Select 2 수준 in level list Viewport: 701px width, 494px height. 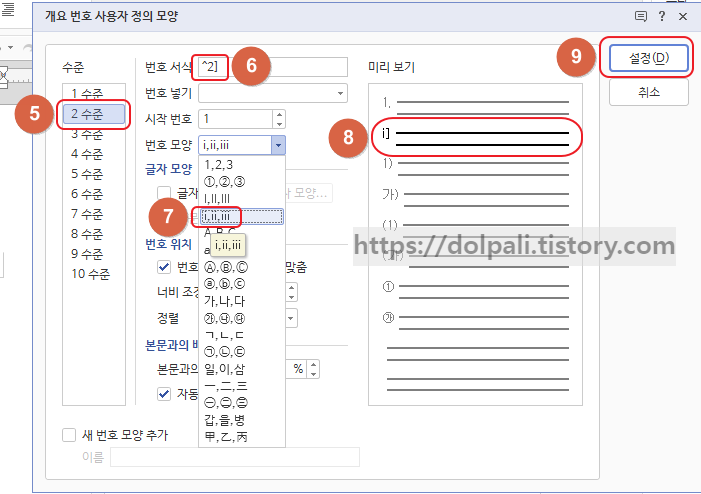pyautogui.click(x=93, y=114)
